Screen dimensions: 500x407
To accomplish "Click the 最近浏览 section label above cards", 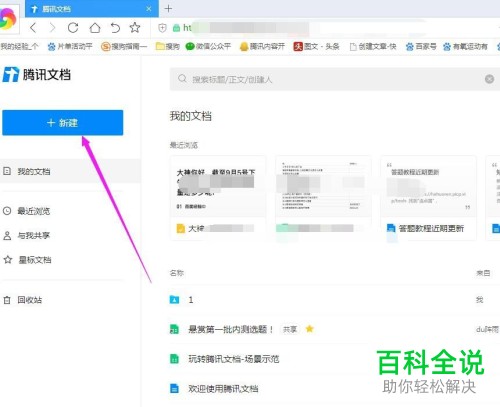I will coord(184,145).
